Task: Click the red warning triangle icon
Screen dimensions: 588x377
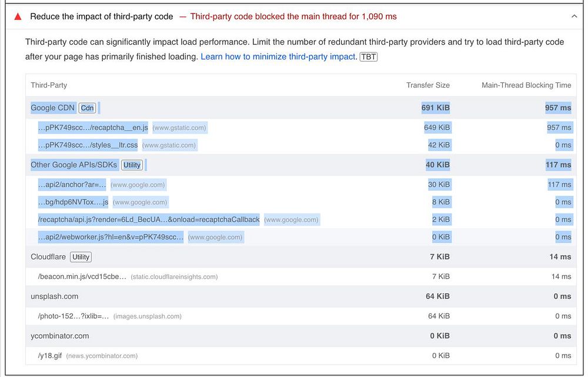Action: [x=18, y=16]
